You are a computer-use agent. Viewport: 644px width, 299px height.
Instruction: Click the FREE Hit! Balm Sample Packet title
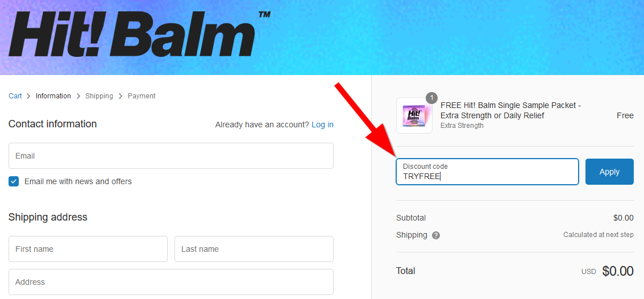coord(511,110)
